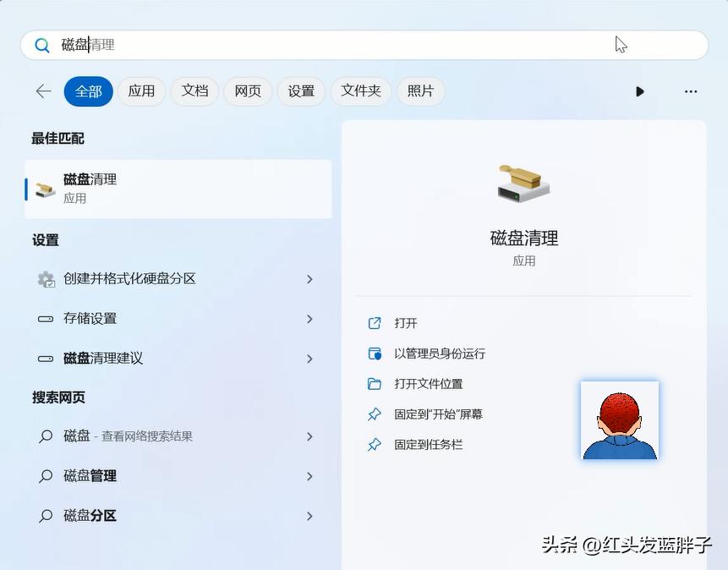Image resolution: width=728 pixels, height=570 pixels.
Task: Click the play triangle near the tabs
Action: tap(640, 91)
